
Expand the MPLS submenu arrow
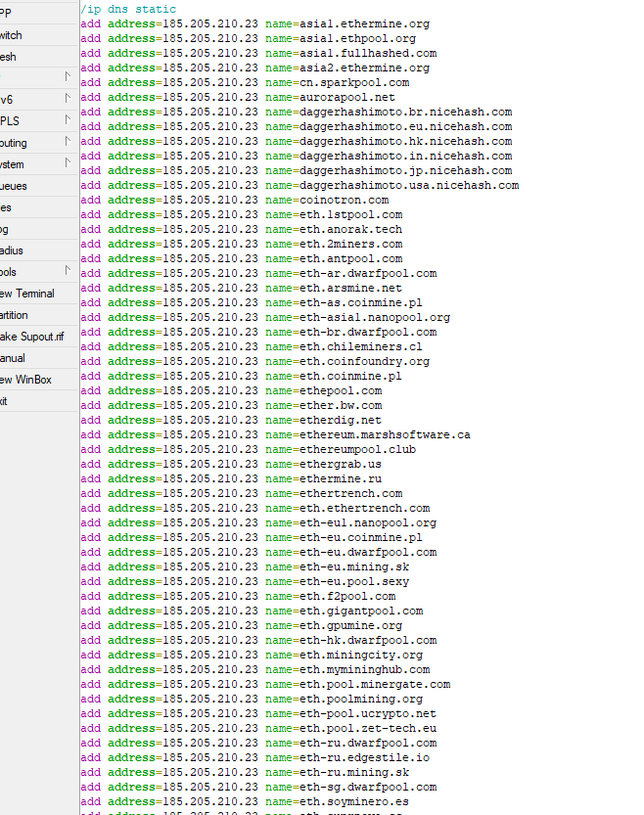(x=68, y=119)
